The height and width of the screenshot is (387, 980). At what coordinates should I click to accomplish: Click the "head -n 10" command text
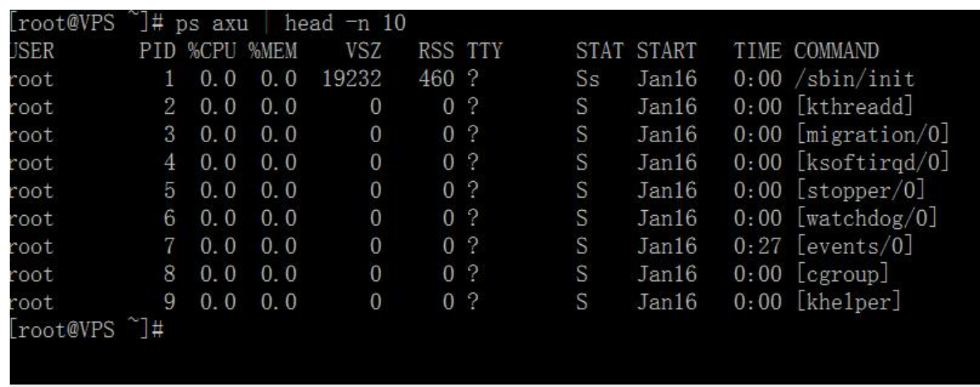[x=345, y=23]
